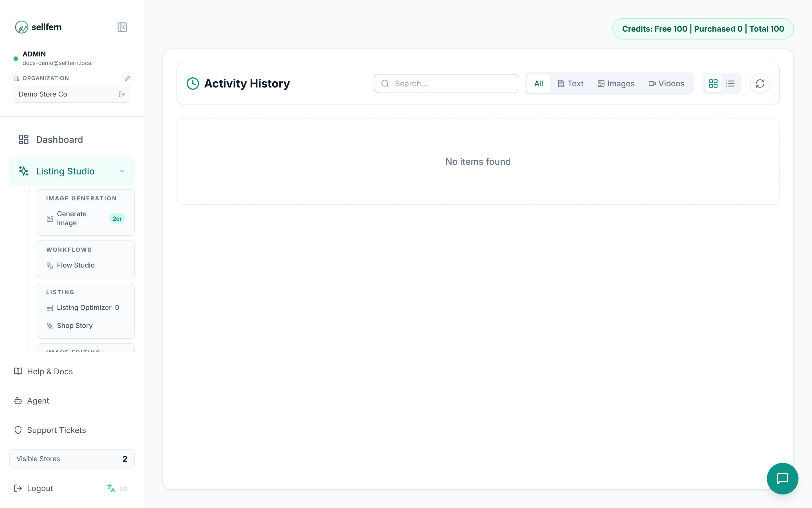This screenshot has height=508, width=812.
Task: Filter activity by Videos
Action: [667, 84]
